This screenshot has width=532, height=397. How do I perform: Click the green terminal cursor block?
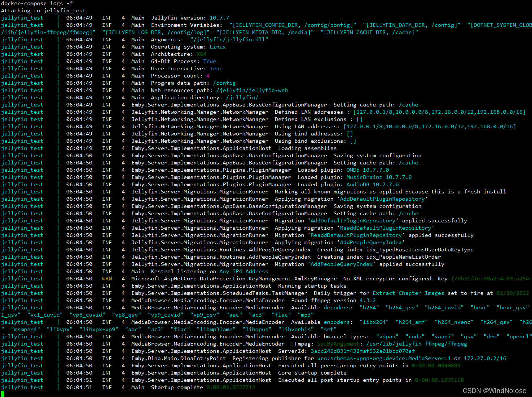(3, 394)
